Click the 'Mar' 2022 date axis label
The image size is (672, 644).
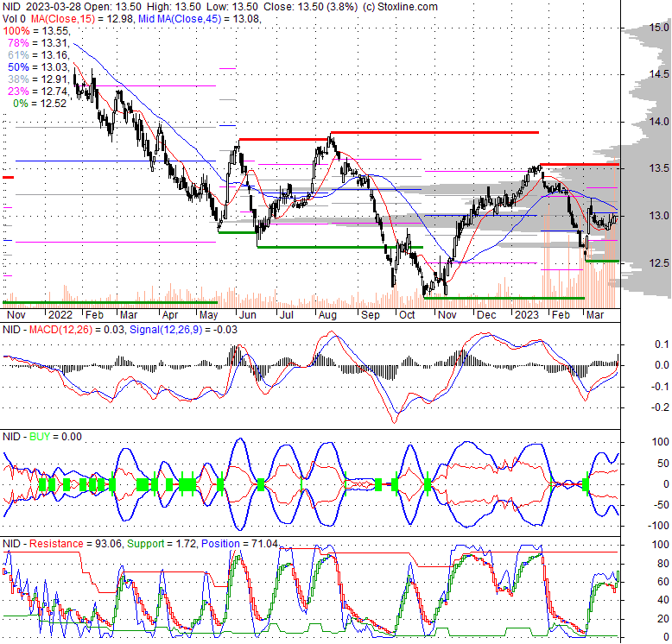pos(129,315)
